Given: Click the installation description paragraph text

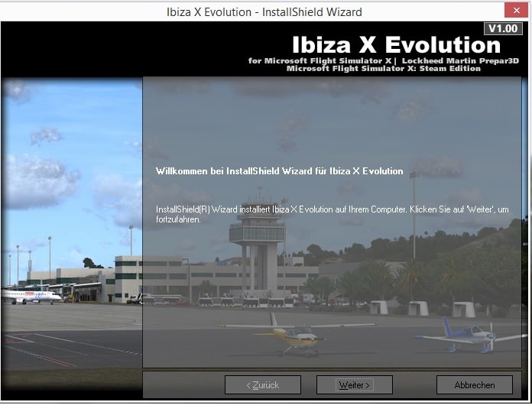Looking at the screenshot, I should [332, 214].
